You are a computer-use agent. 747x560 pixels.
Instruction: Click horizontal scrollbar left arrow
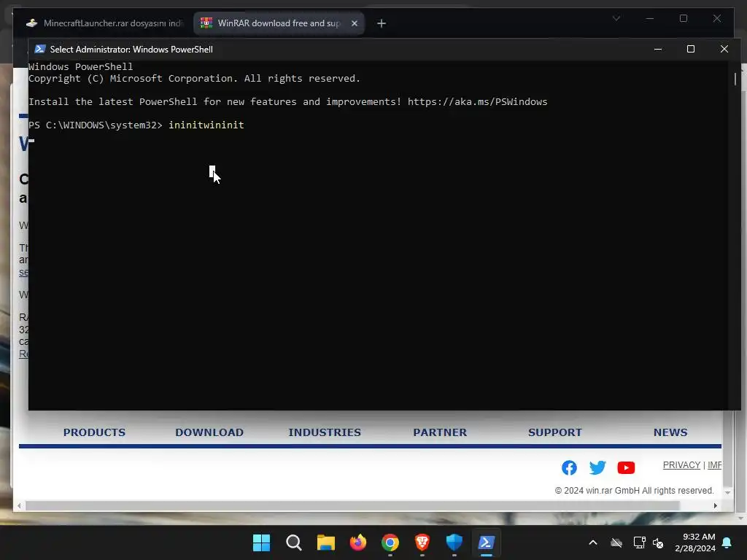pyautogui.click(x=19, y=506)
